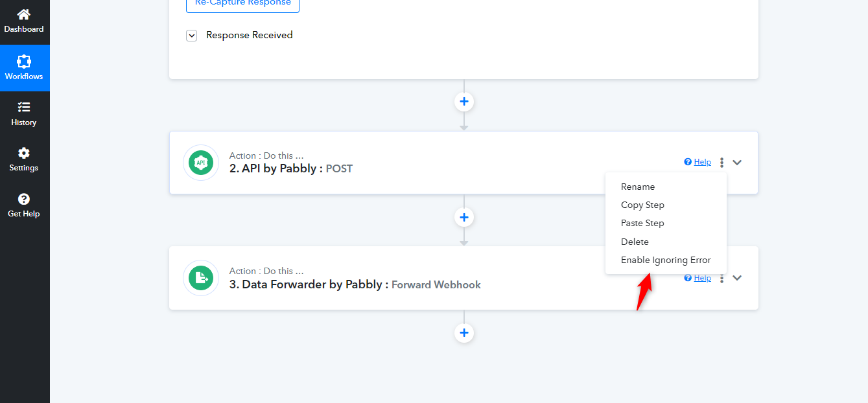Add step between API and Data Forwarder
The height and width of the screenshot is (403, 868).
coord(464,217)
